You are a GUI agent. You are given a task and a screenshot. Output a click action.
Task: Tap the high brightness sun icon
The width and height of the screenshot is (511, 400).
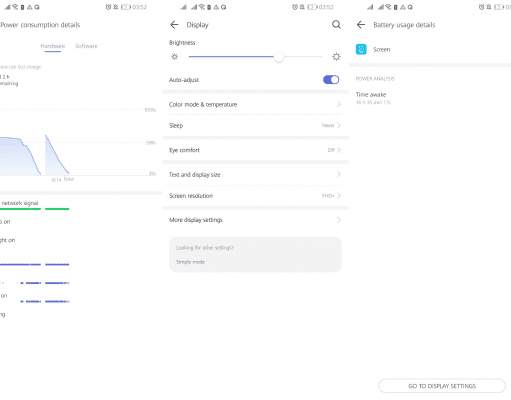[x=336, y=57]
